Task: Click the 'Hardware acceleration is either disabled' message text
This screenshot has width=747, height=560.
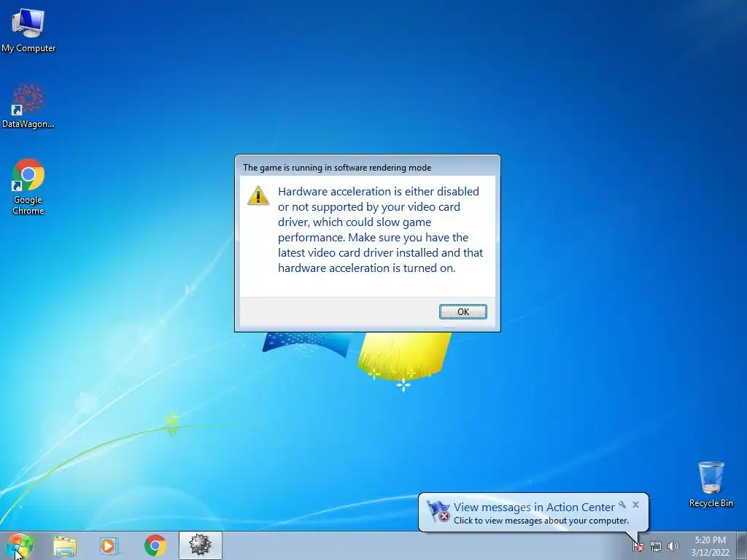Action: tap(380, 230)
